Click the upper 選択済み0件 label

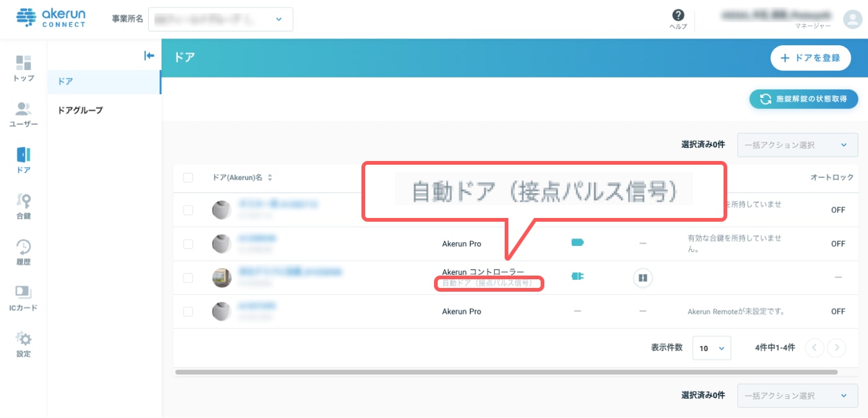702,145
